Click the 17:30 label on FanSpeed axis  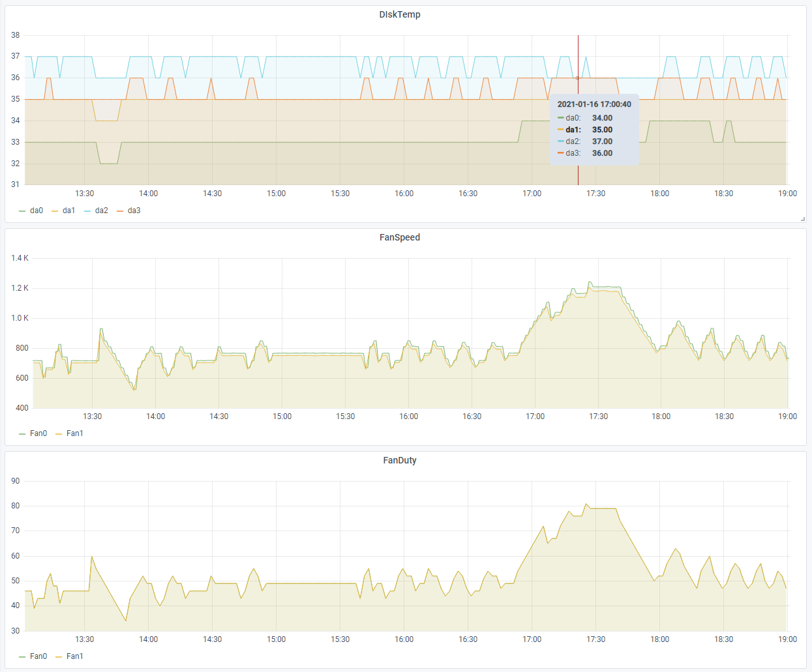coord(598,416)
